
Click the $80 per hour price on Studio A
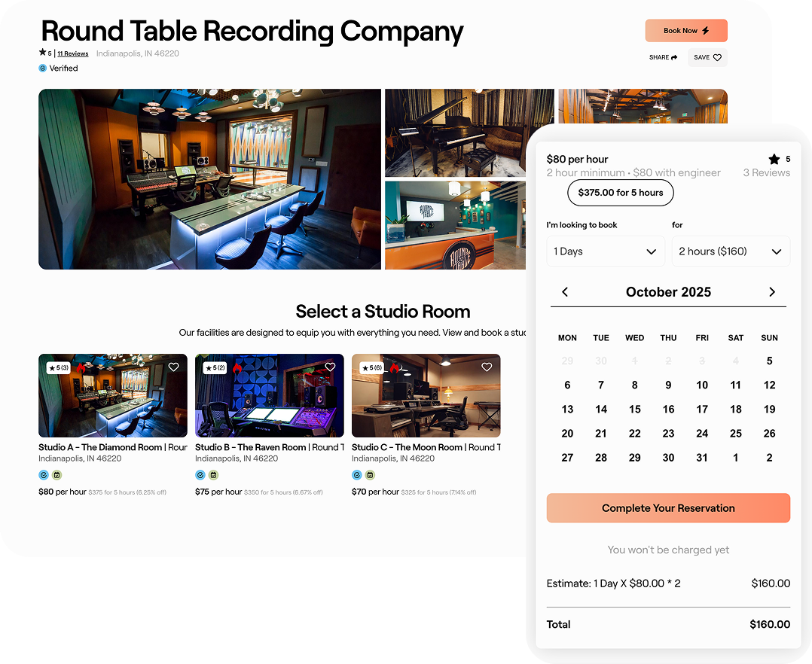pyautogui.click(x=63, y=492)
